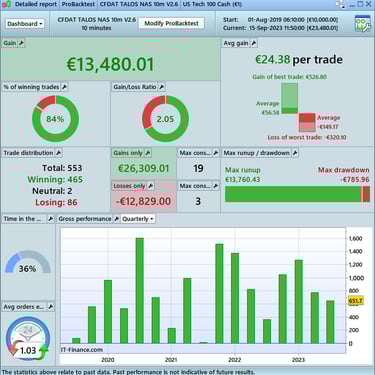The height and width of the screenshot is (375, 375).
Task: Click the 2022 year label on chart axis
Action: click(235, 360)
